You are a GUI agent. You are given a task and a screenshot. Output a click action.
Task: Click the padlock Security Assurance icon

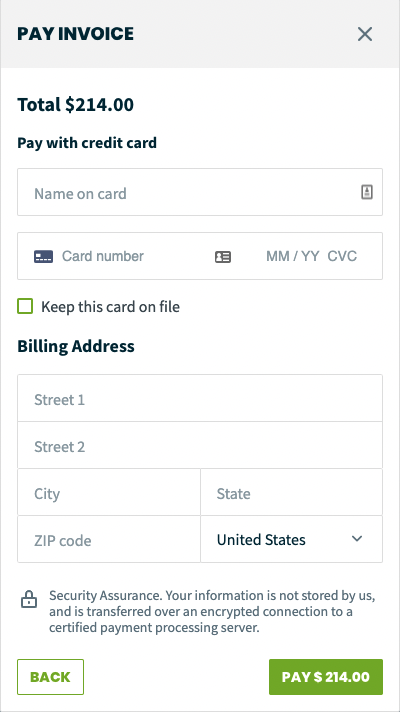click(29, 599)
